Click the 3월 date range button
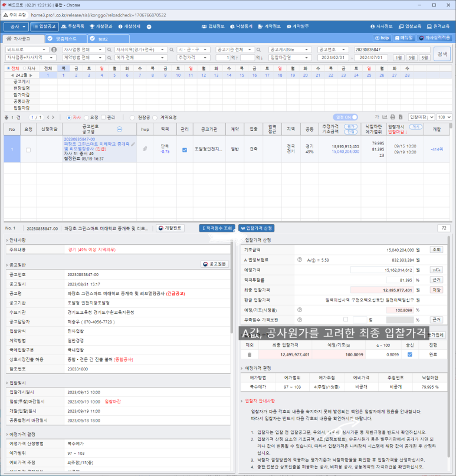The width and height of the screenshot is (456, 476). coord(412,58)
